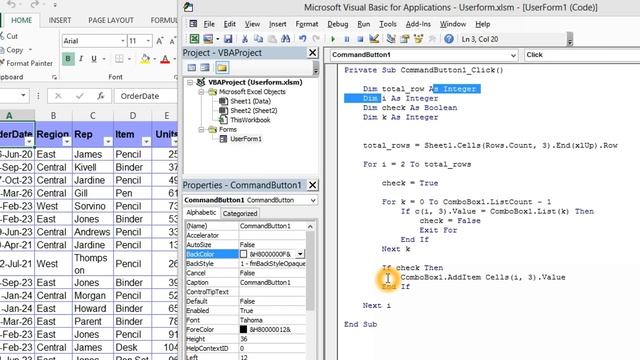Click the Cut scissors icon in VBA toolbar
Screen dimensions: 640x360
click(244, 39)
